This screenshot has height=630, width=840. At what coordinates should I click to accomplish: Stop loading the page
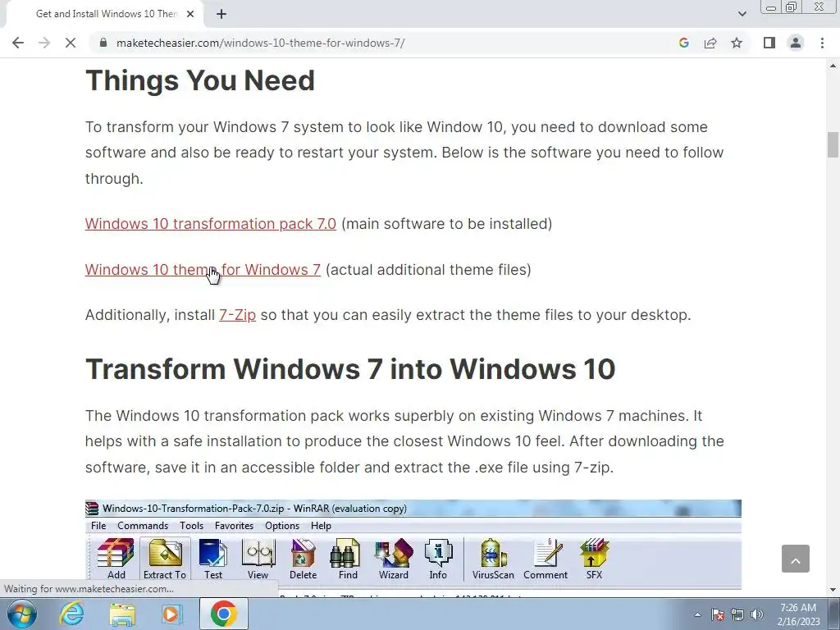coord(71,43)
